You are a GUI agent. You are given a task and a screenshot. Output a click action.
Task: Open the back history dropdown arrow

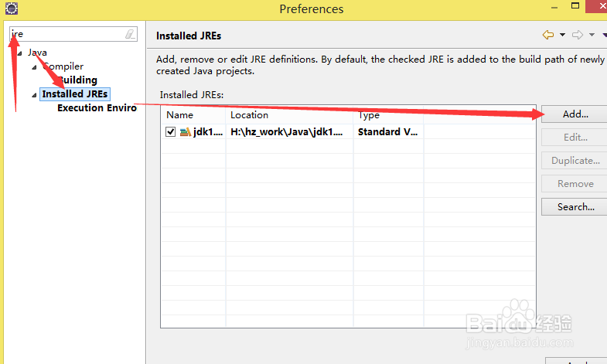click(x=562, y=35)
